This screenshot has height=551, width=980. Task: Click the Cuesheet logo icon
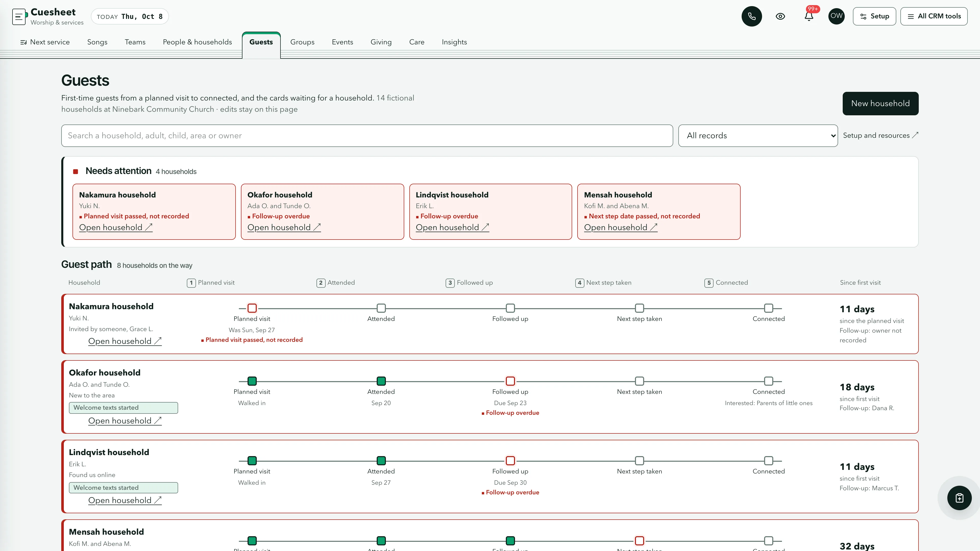click(19, 17)
